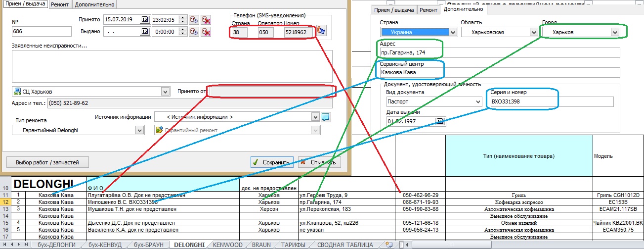Open calendar picker for Принято date
The height and width of the screenshot is (249, 644).
145,20
